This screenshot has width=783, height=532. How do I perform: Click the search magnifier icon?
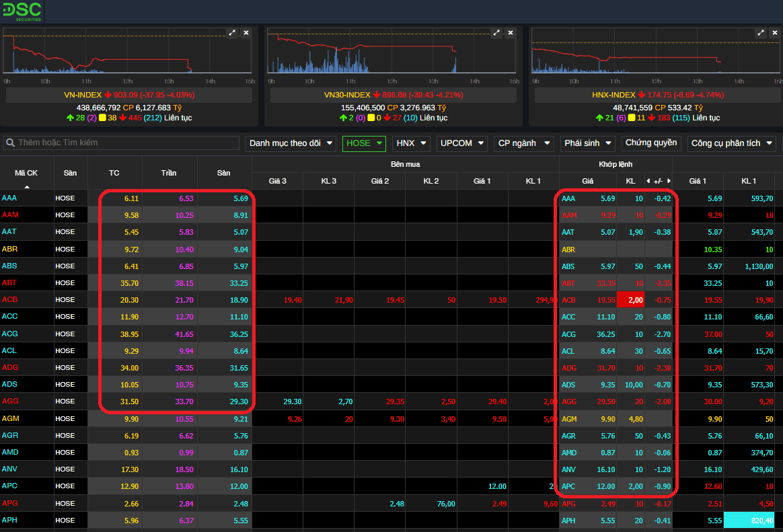11,143
